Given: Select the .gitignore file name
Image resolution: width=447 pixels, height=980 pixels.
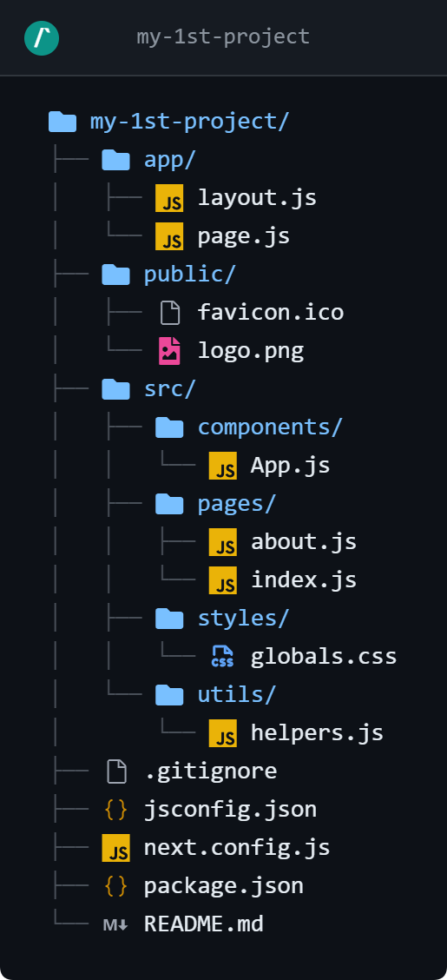Looking at the screenshot, I should click(210, 771).
